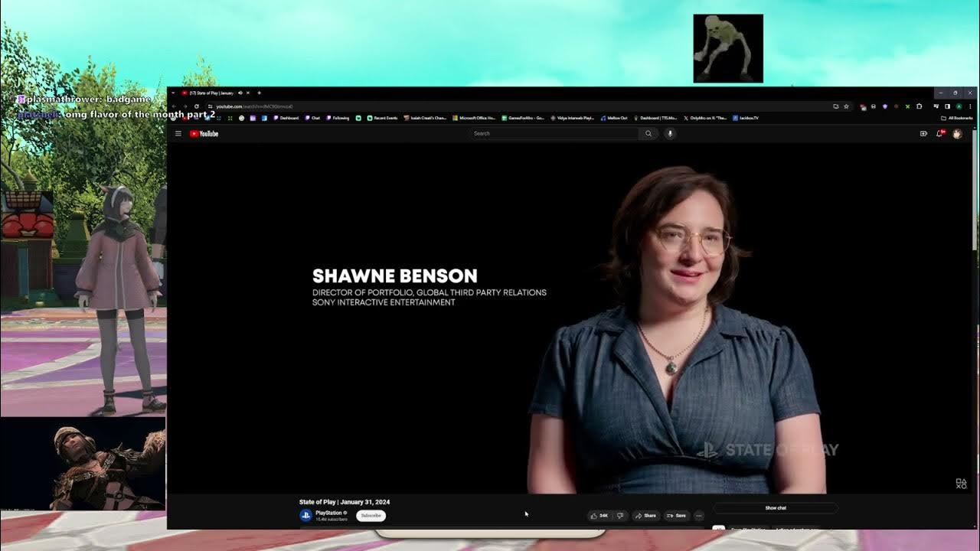The image size is (980, 551).
Task: Subscribe to PlayStation channel
Action: (x=371, y=516)
